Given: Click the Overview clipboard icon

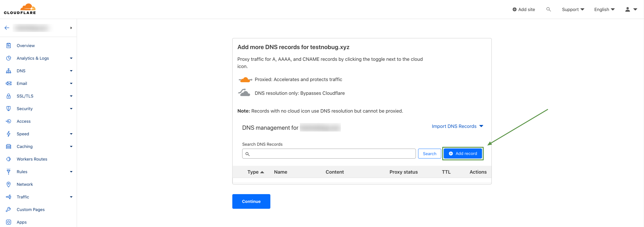Looking at the screenshot, I should [x=9, y=45].
